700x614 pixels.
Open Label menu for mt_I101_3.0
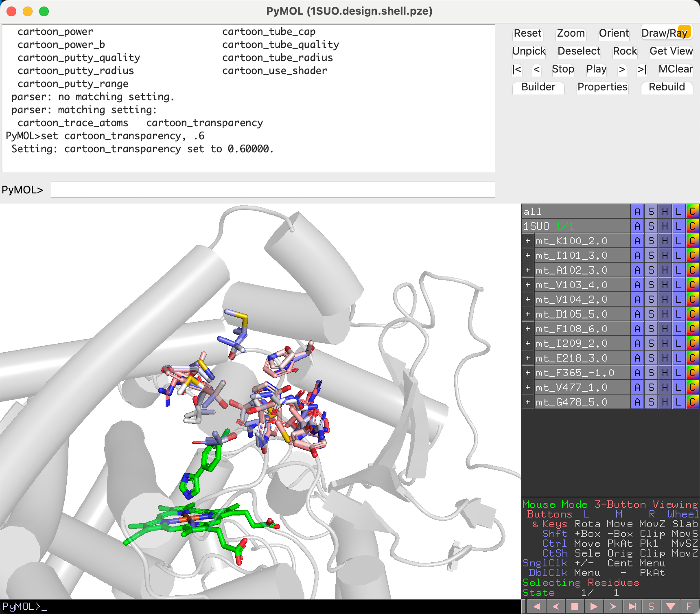[x=678, y=255]
